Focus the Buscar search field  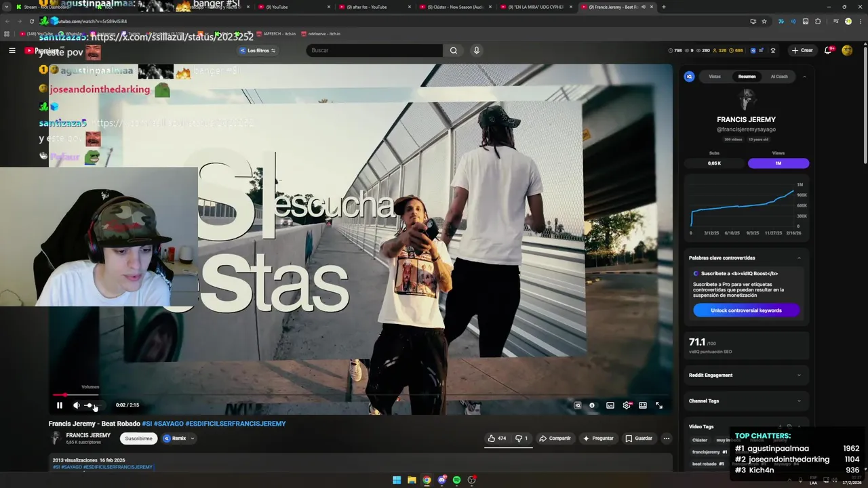(x=374, y=50)
